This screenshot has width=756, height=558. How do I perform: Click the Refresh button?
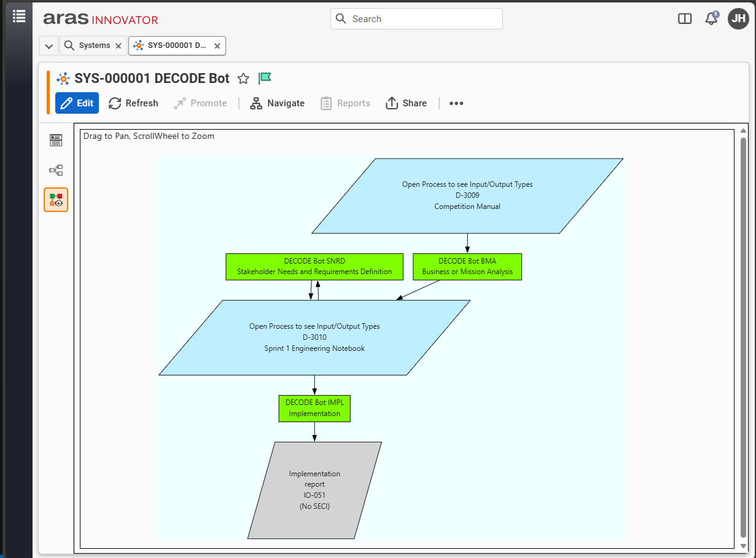point(133,103)
